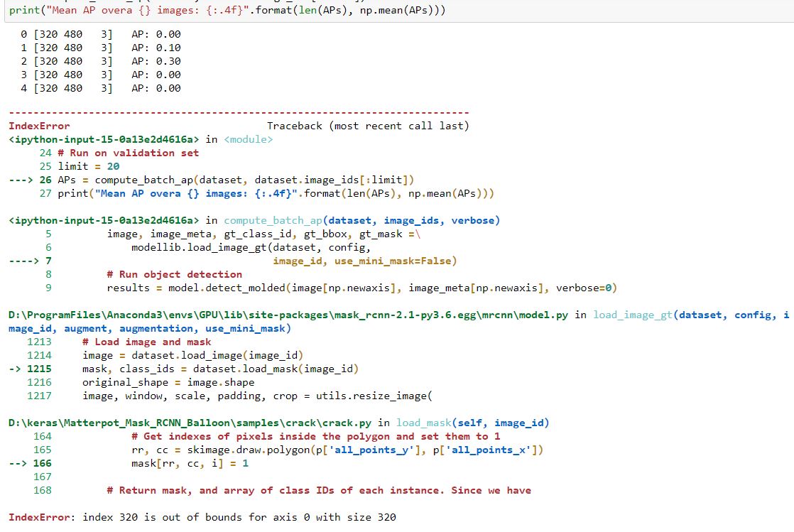Click the print 'Mean AP overa' code line at top
Viewport: 794px width, 532px height.
(227, 10)
